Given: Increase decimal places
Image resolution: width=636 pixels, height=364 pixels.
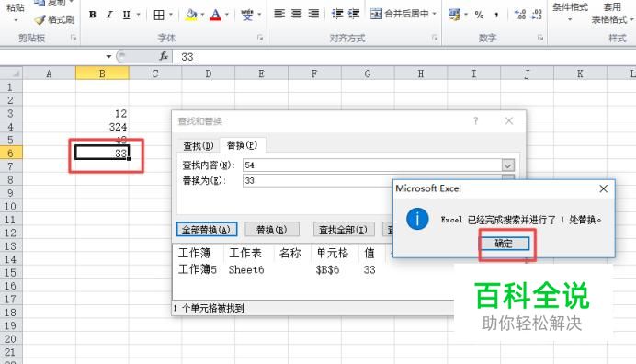Looking at the screenshot, I should tap(520, 15).
